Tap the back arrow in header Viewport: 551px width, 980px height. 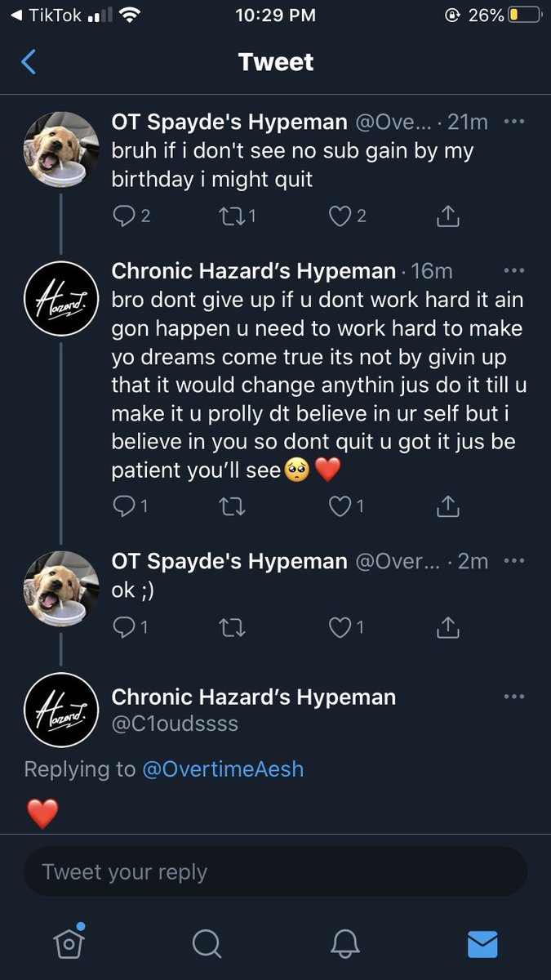(x=29, y=62)
